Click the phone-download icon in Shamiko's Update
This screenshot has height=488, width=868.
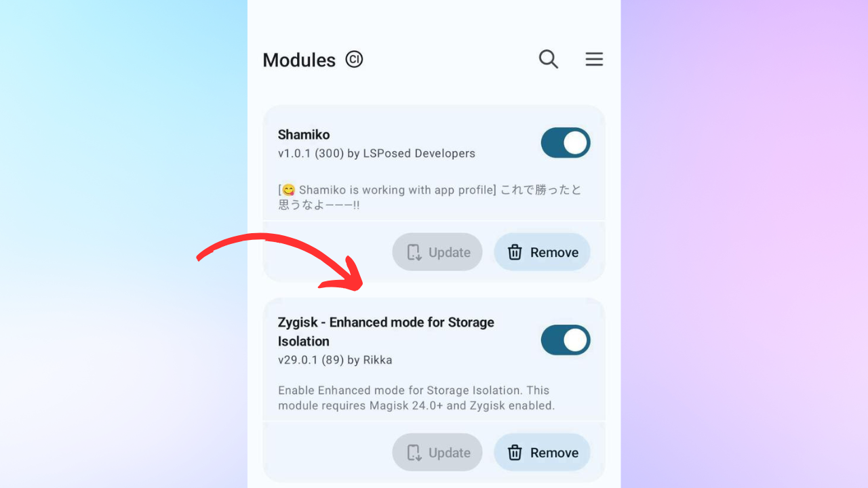point(414,252)
